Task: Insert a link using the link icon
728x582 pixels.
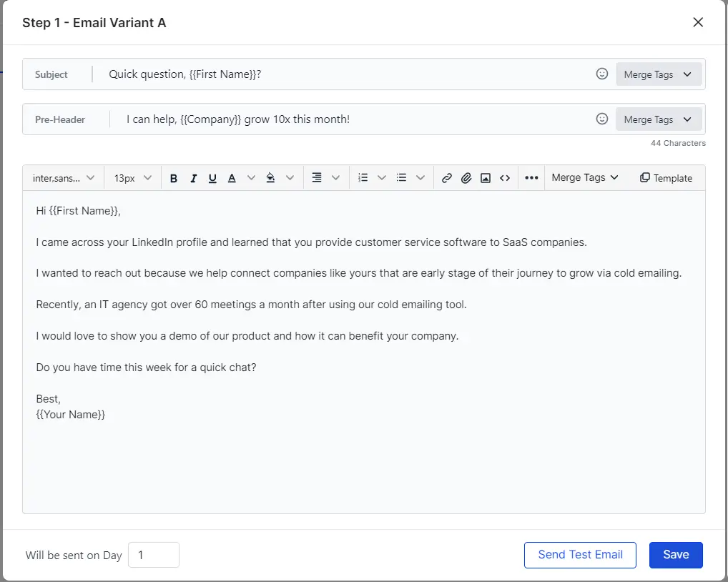Action: pyautogui.click(x=447, y=179)
